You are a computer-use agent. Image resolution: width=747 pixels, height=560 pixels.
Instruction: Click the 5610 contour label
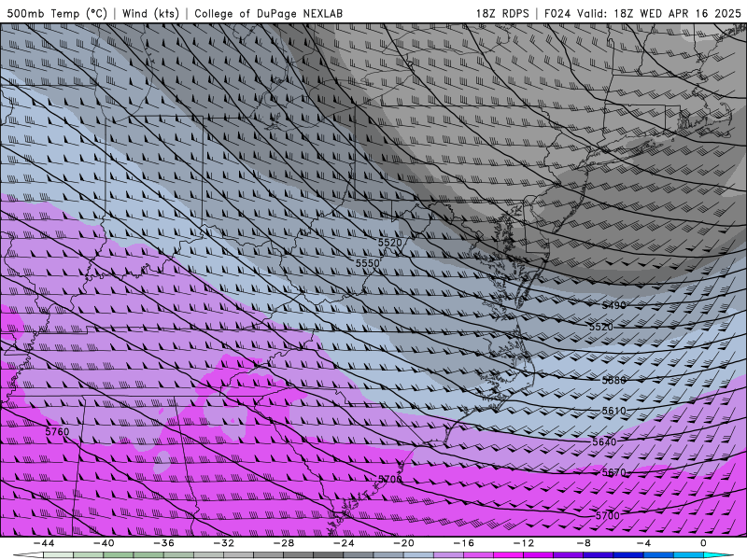[614, 411]
